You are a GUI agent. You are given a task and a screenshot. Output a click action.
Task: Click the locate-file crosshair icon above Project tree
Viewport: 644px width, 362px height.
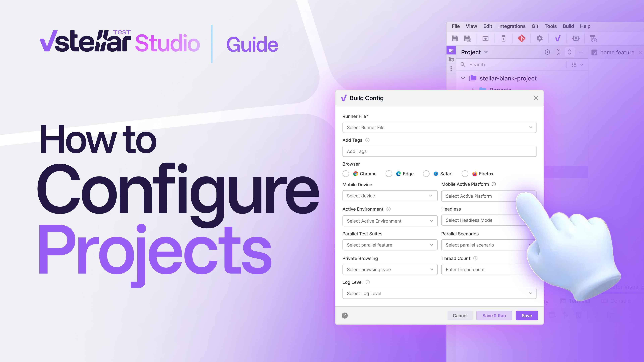[x=547, y=52]
